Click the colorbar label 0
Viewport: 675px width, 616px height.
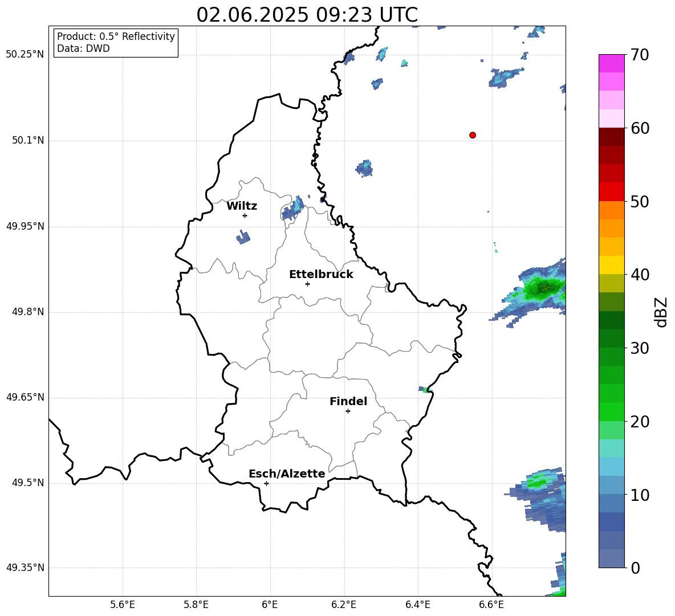click(x=635, y=568)
